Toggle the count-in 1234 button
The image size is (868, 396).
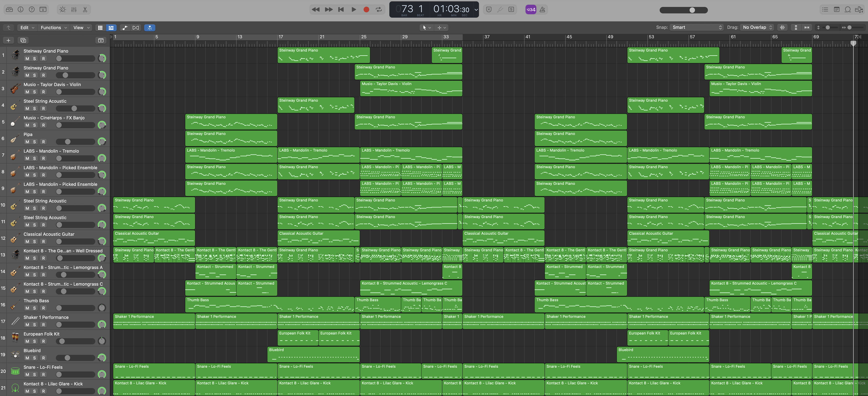coord(531,10)
